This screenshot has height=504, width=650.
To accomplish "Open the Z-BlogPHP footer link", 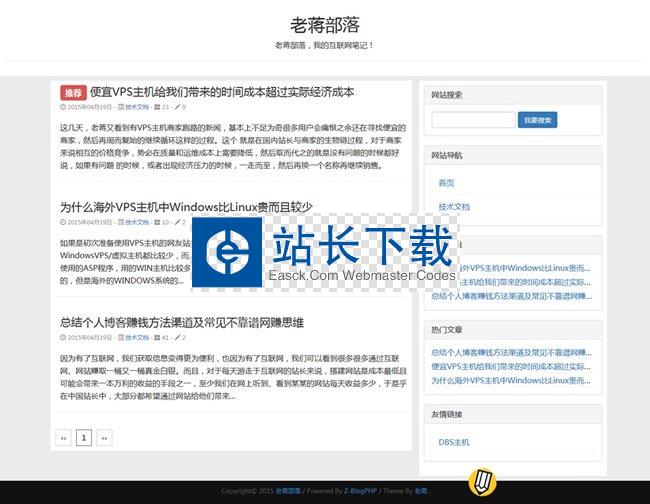I will coord(360,491).
